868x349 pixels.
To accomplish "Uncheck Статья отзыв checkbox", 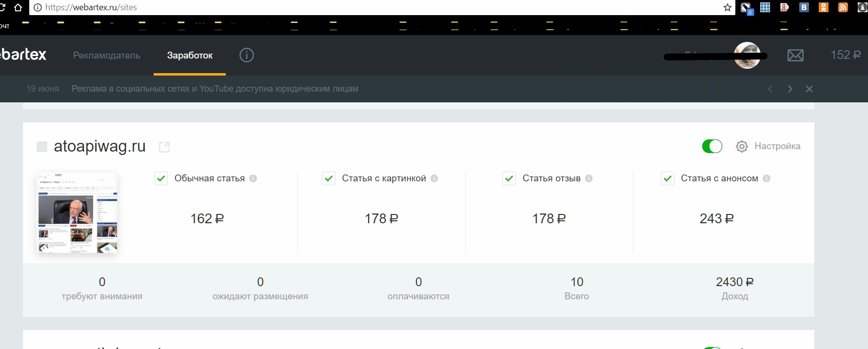I will [509, 178].
